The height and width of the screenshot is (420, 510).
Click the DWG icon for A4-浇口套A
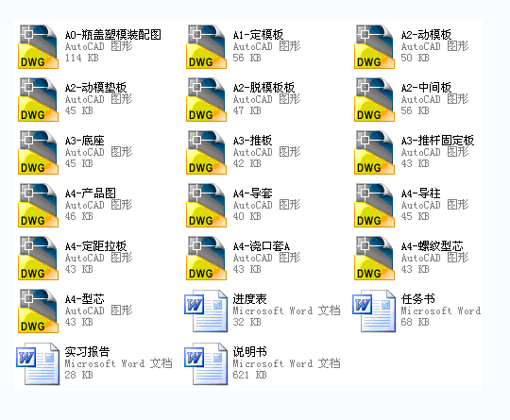click(x=206, y=258)
